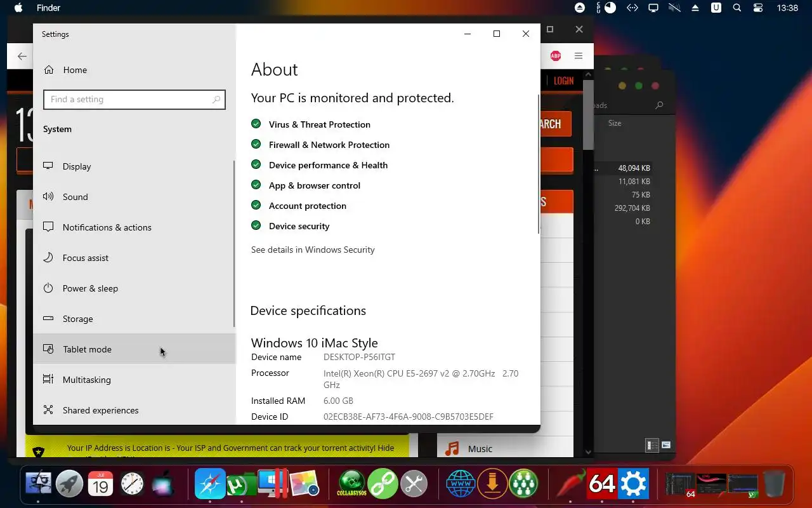
Task: Open Power & sleep settings
Action: 134,288
